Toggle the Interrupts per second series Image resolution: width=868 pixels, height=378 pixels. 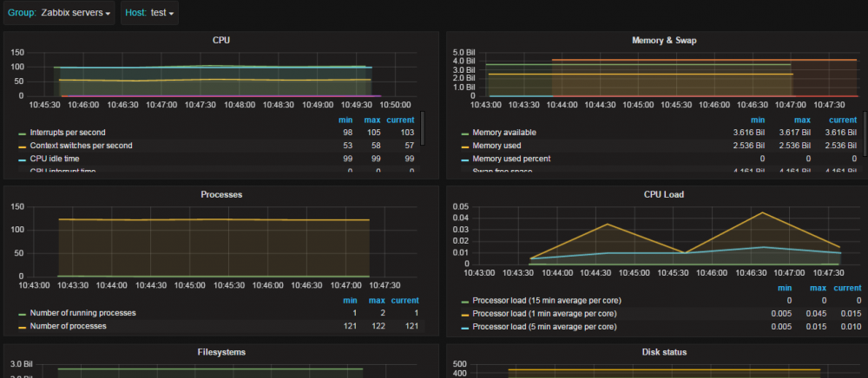click(68, 133)
